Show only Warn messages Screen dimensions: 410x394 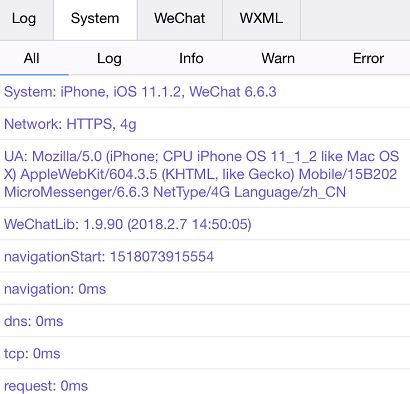278,59
